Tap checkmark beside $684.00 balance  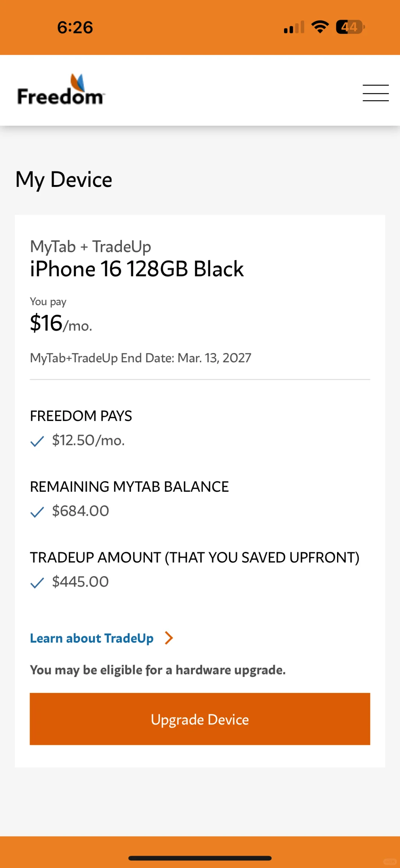37,512
